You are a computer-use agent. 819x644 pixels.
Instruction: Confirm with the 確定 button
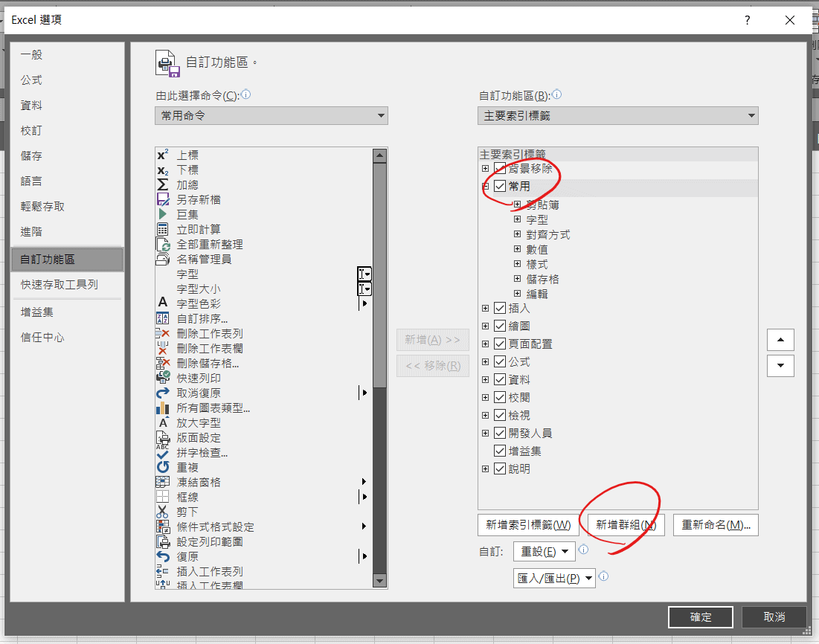[x=701, y=616]
